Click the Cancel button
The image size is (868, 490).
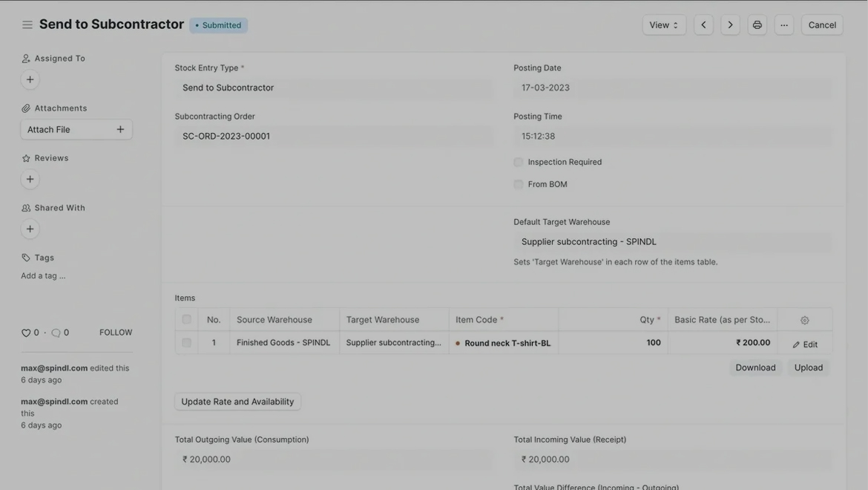point(821,24)
